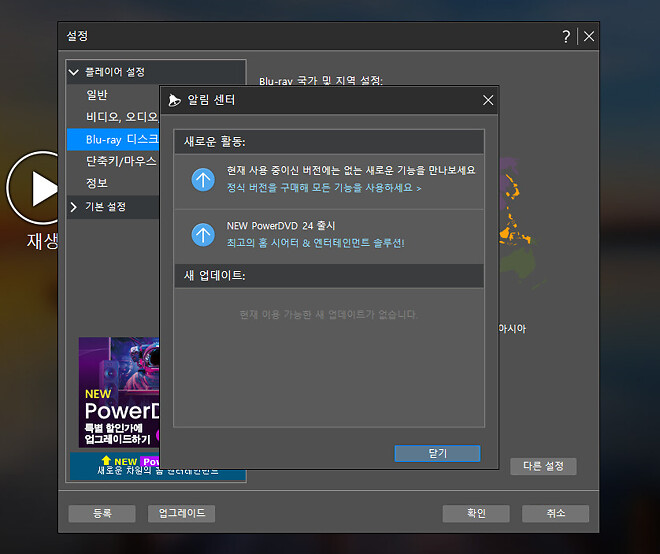Click the 등록 button
Viewport: 660px width, 554px height.
(x=102, y=513)
